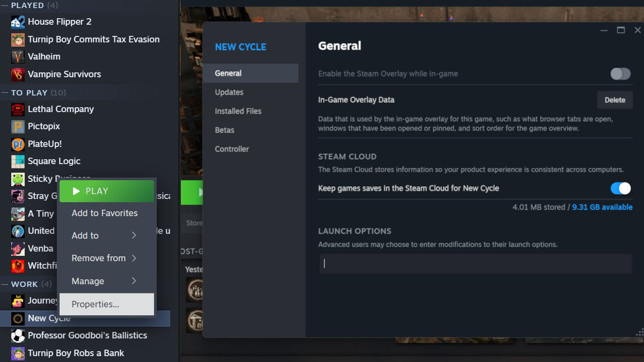Open the General properties tab

coord(250,73)
